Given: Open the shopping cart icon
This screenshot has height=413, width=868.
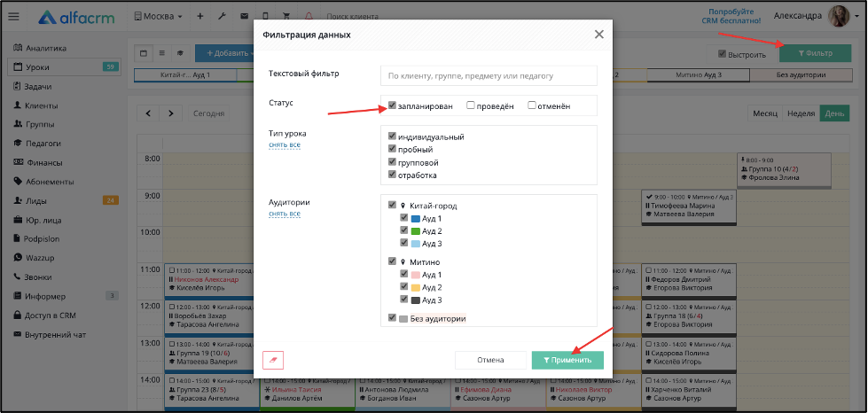Looking at the screenshot, I should pos(286,17).
